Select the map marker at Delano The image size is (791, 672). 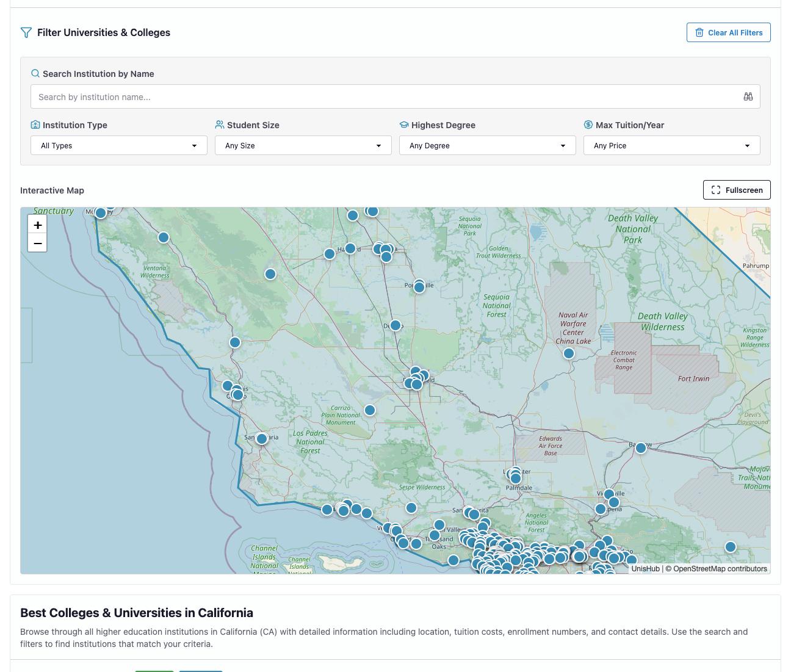(x=395, y=325)
